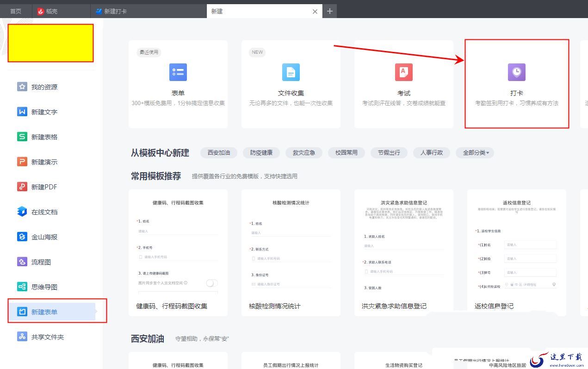Open the 考试 exam icon
Screen dimensions: 588x369
tap(404, 72)
